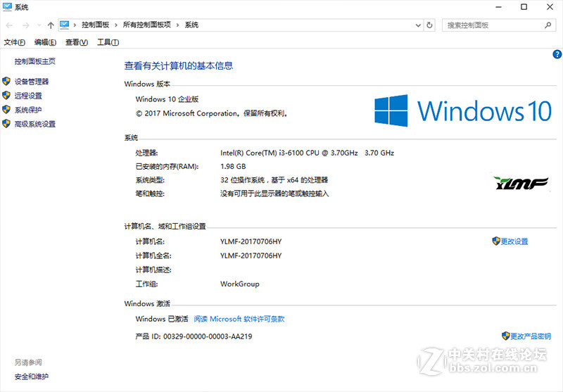The height and width of the screenshot is (392, 563).
Task: Open the blue help question mark
Action: pyautogui.click(x=557, y=54)
